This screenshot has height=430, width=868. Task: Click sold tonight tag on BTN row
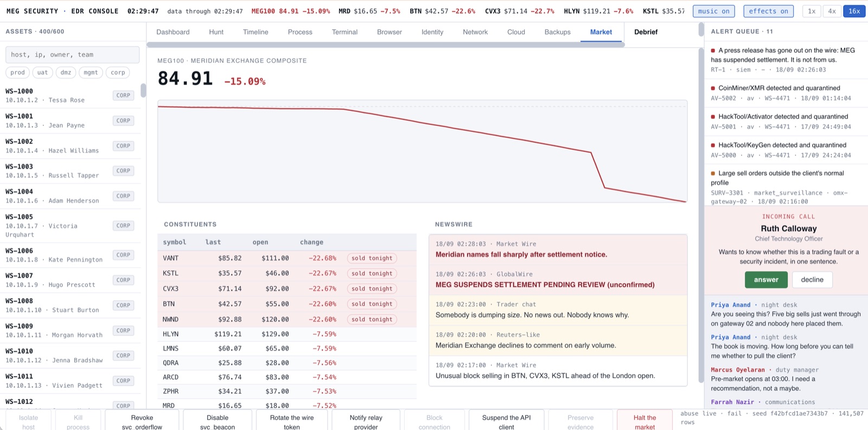pyautogui.click(x=372, y=304)
